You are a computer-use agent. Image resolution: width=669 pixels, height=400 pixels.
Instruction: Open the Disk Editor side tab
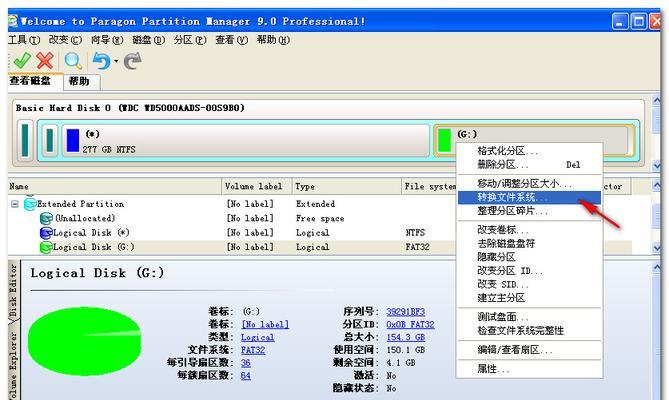(x=14, y=290)
